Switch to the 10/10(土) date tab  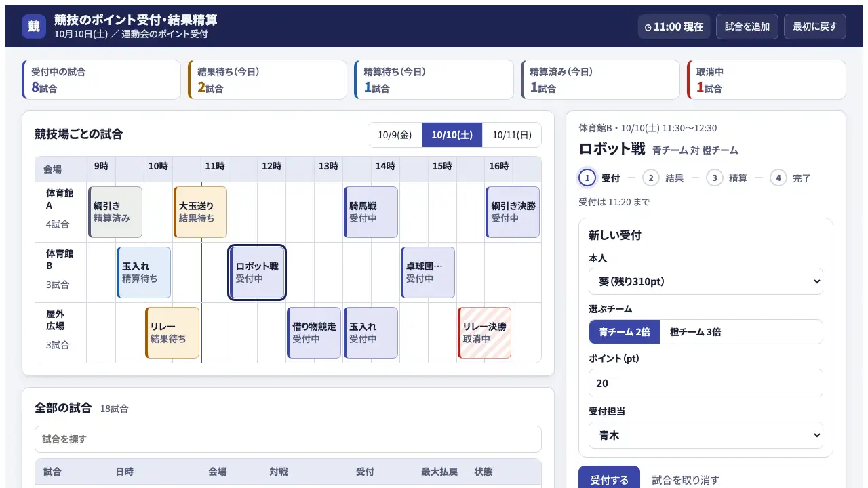[452, 135]
